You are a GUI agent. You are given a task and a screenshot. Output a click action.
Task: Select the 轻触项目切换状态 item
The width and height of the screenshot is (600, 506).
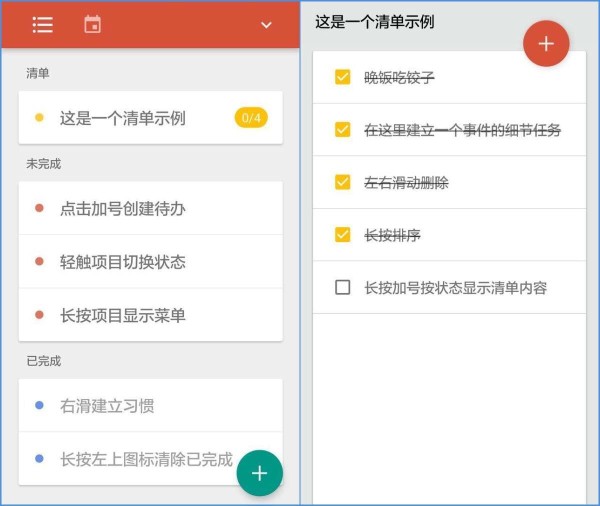coord(150,261)
